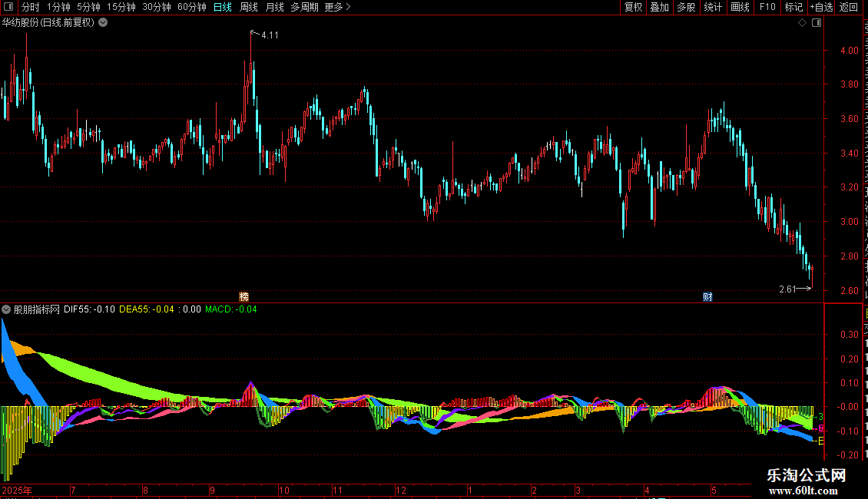
Task: Switch to 周线 weekly chart
Action: (x=249, y=7)
